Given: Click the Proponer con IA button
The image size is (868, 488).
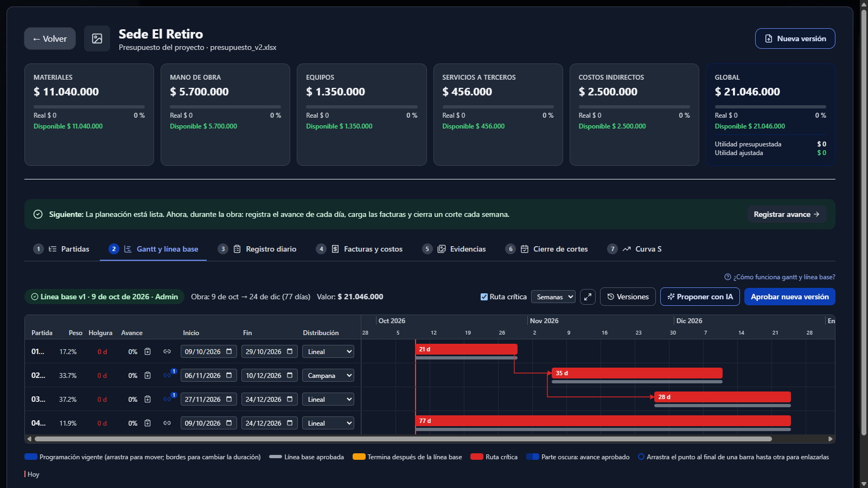Looking at the screenshot, I should [700, 297].
